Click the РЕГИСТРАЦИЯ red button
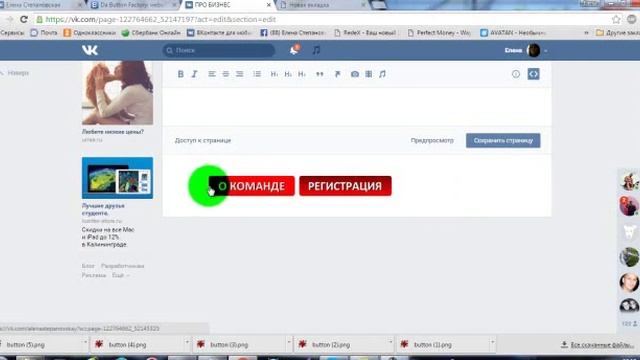The image size is (640, 360). 345,186
